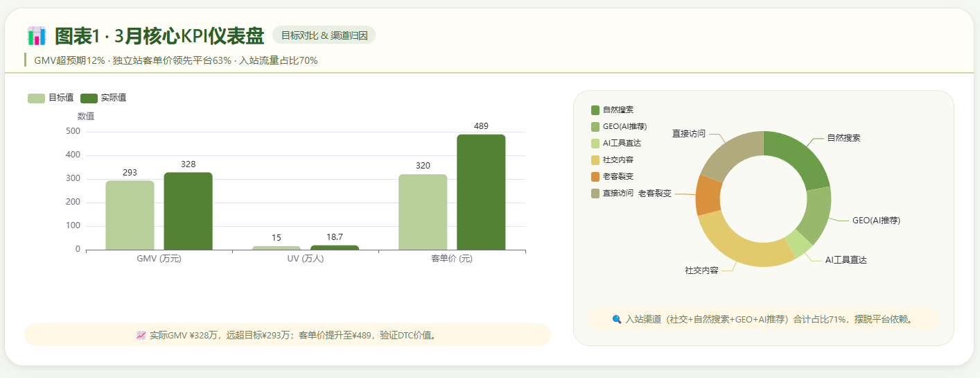The width and height of the screenshot is (980, 378).
Task: Click the bar chart icon beside the title
Action: 36,35
